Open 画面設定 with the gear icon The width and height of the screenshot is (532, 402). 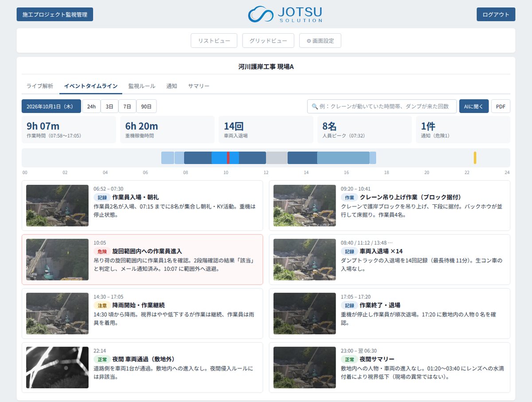(x=320, y=41)
